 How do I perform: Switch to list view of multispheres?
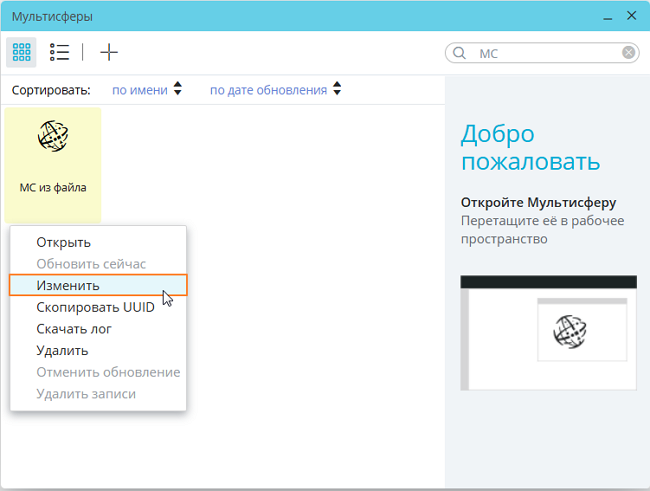click(59, 52)
